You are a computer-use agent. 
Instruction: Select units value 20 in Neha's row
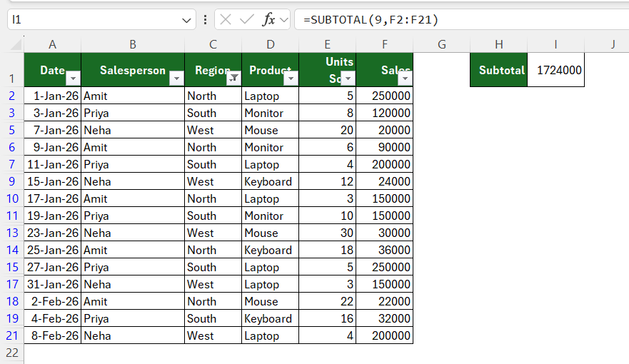pyautogui.click(x=327, y=131)
